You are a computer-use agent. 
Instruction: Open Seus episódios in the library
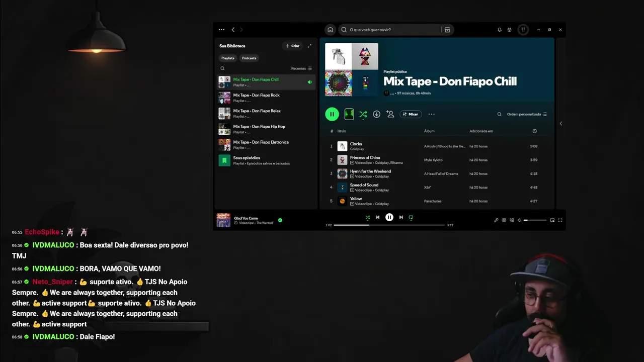(x=266, y=160)
